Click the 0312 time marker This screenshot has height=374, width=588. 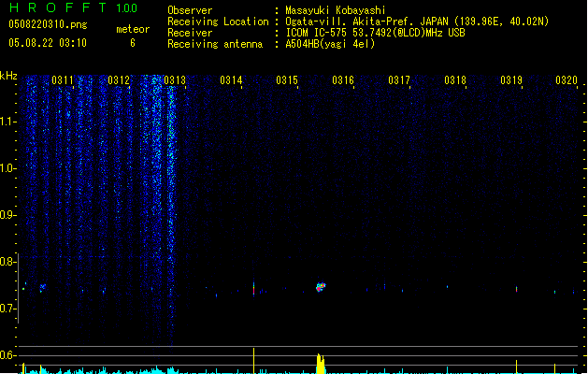(x=119, y=80)
